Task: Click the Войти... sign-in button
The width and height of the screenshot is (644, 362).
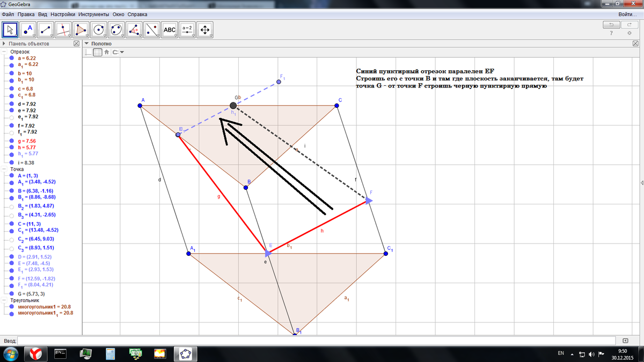Action: click(627, 14)
